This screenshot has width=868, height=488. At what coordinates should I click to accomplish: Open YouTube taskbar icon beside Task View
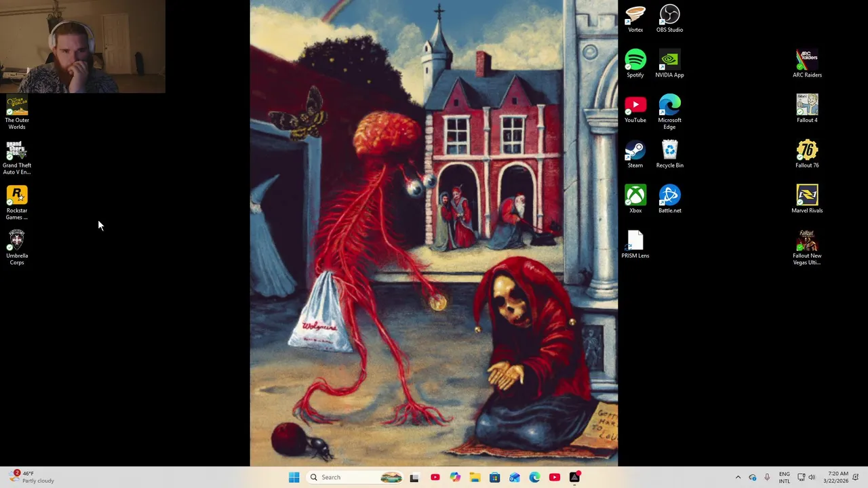[x=435, y=477]
